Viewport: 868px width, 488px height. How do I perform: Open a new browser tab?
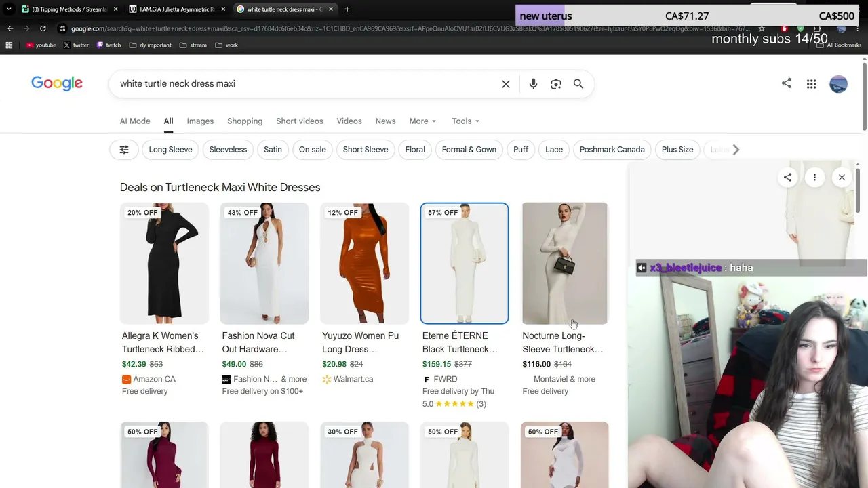pos(347,9)
